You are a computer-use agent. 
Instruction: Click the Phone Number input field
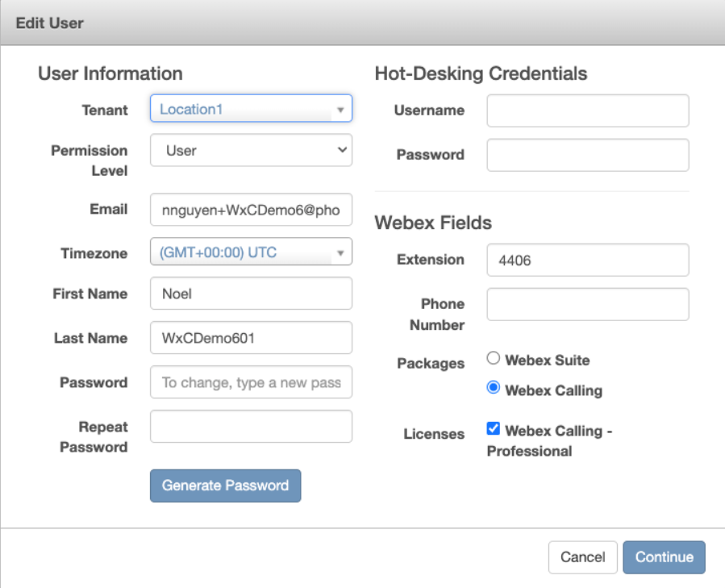click(588, 304)
